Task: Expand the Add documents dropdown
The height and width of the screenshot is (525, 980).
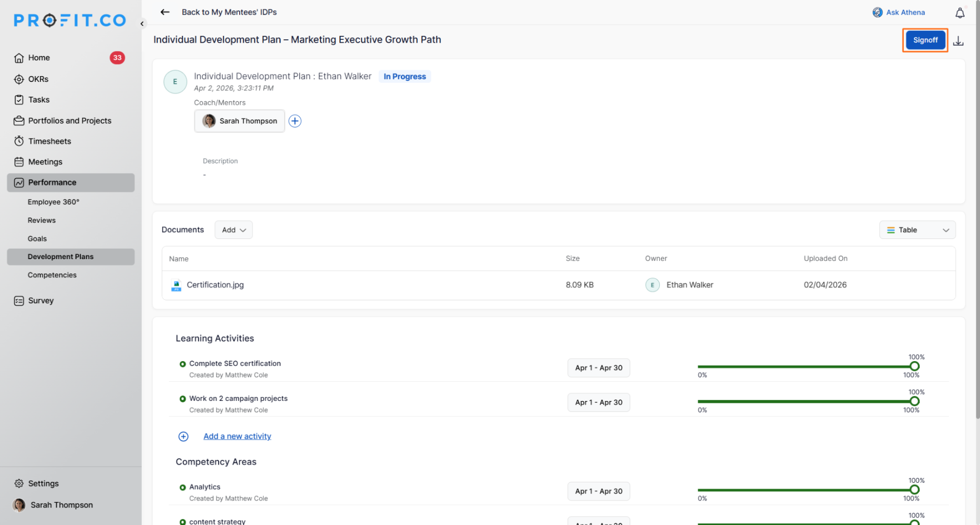Action: 233,230
